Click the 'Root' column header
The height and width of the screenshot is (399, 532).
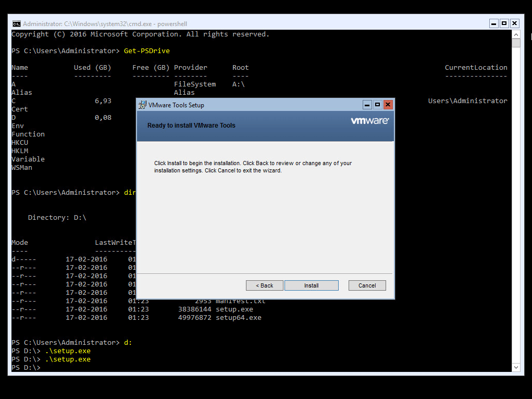(241, 68)
